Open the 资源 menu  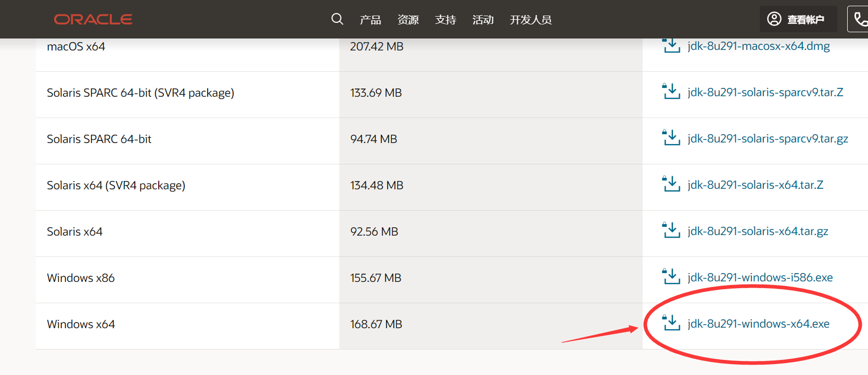tap(408, 20)
